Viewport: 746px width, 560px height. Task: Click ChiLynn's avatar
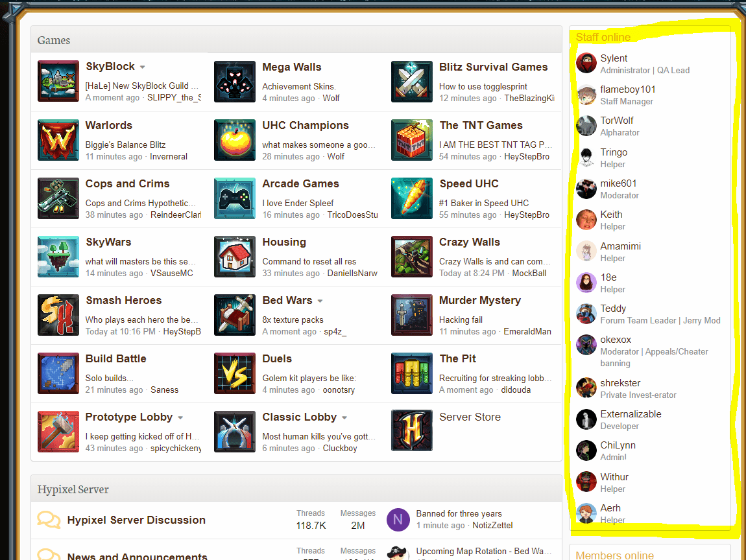(x=586, y=450)
